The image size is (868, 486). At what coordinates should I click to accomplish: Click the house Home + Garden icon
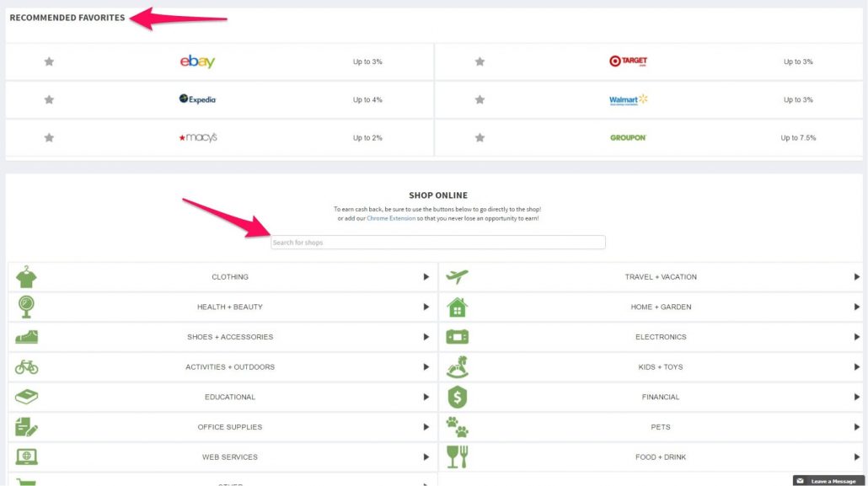point(457,307)
